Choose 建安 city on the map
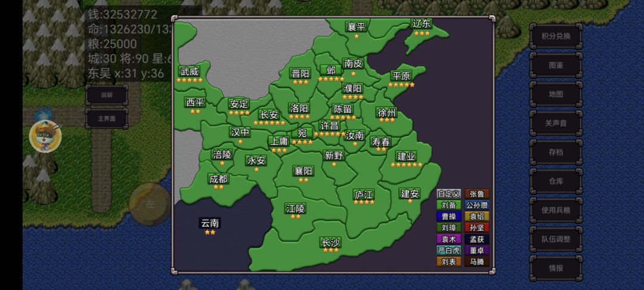Viewport: 644px width, 290px height. [x=410, y=193]
